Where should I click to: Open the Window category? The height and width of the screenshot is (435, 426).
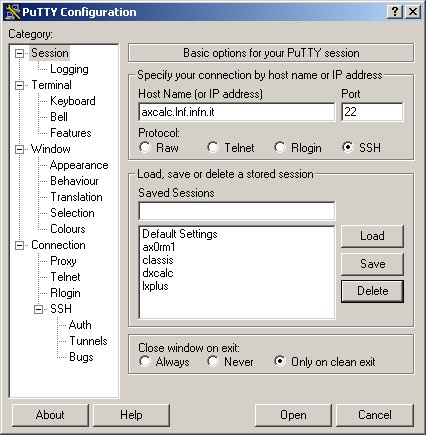tap(51, 149)
